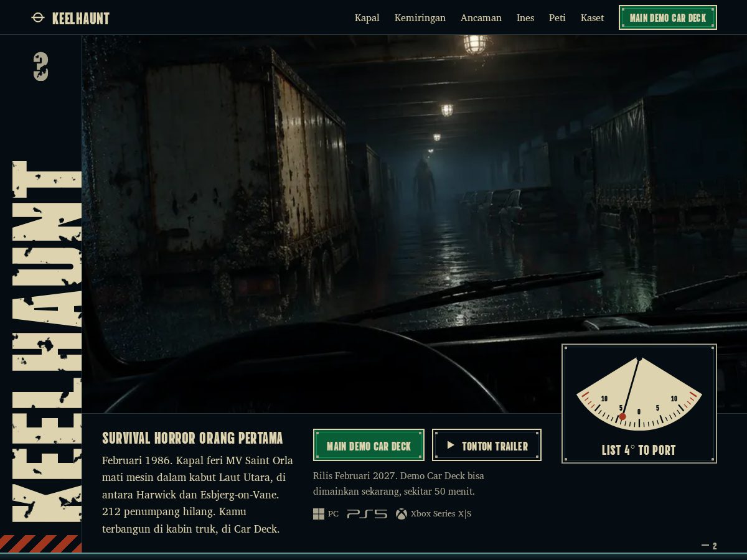Click the 'LIST 4° TO PORT' readout

click(x=639, y=450)
